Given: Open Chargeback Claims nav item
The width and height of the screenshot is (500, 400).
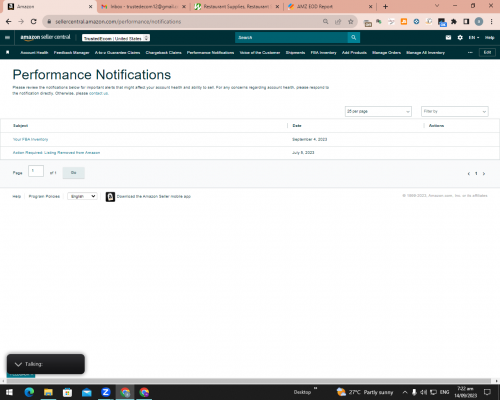Looking at the screenshot, I should [163, 53].
